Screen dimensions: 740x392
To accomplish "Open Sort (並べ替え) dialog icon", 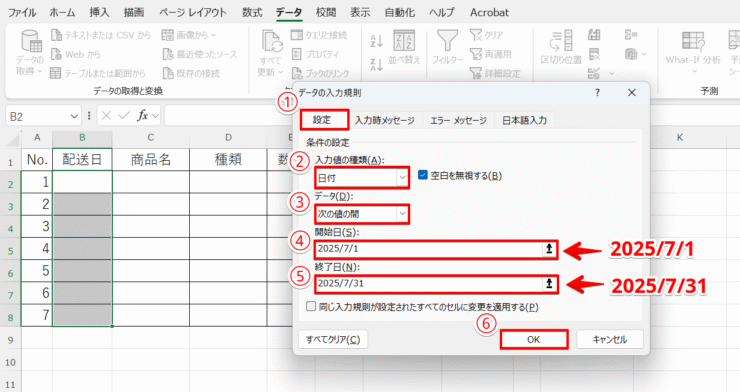I will [x=404, y=41].
